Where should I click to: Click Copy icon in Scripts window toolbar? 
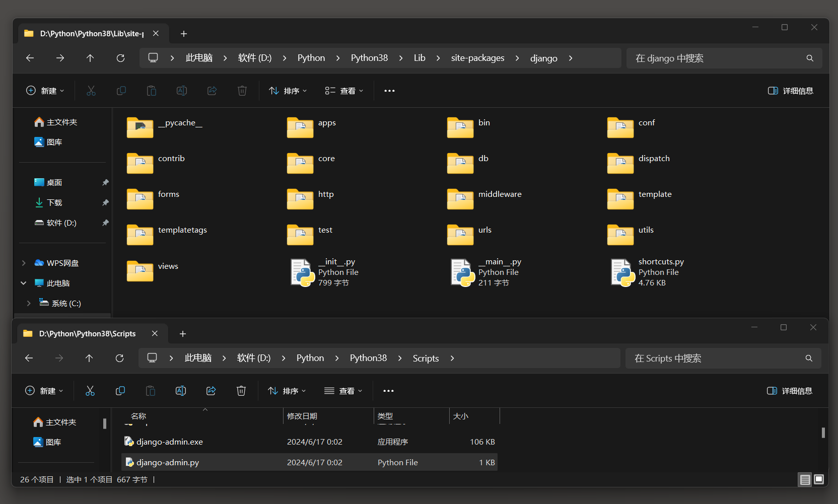120,391
